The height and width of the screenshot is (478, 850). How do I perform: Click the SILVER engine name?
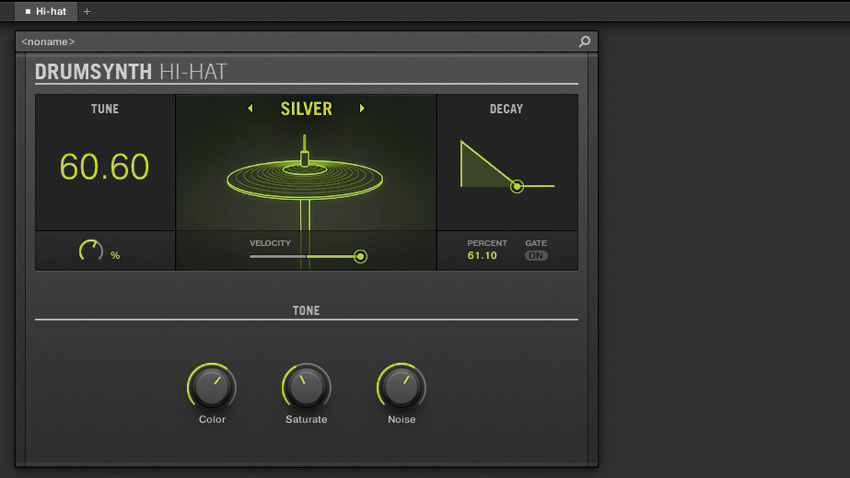306,109
